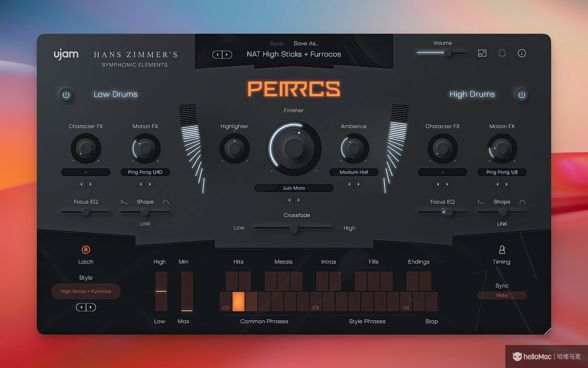Screen dimensions: 588x368
Task: Toggle the Low Drums power button
Action: pos(66,95)
